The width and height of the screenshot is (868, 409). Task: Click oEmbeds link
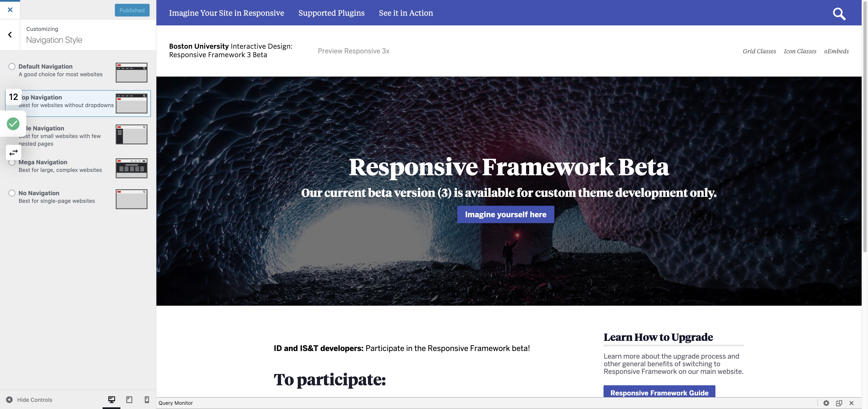tap(836, 51)
